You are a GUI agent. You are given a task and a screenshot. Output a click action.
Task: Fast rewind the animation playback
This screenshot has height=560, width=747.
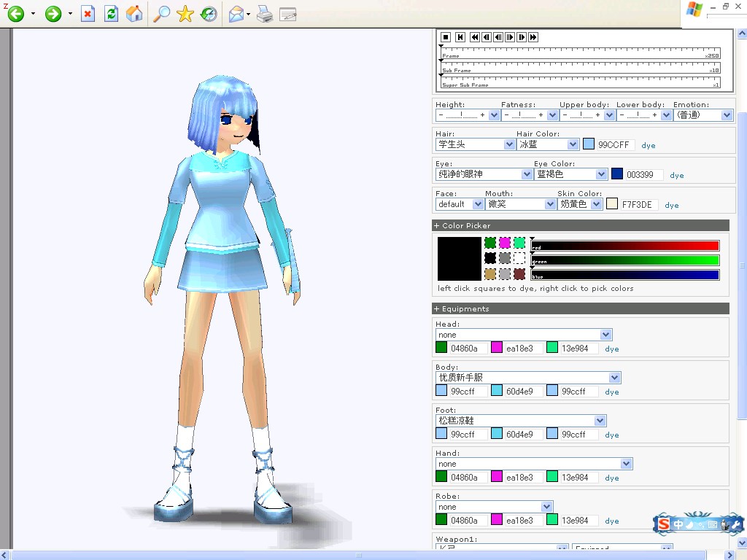[475, 37]
